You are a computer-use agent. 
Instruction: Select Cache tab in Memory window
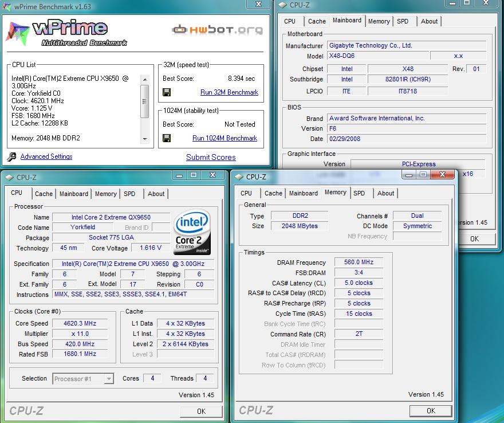(x=273, y=193)
